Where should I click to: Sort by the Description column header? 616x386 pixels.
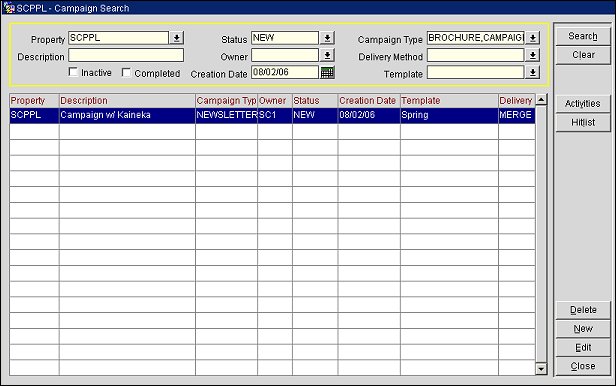point(127,101)
